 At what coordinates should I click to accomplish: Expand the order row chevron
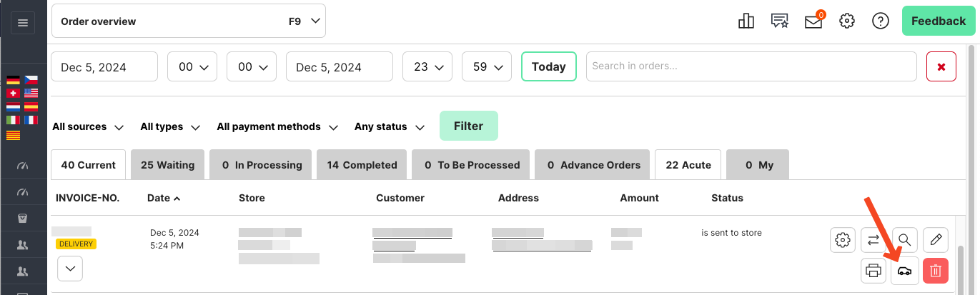click(69, 269)
